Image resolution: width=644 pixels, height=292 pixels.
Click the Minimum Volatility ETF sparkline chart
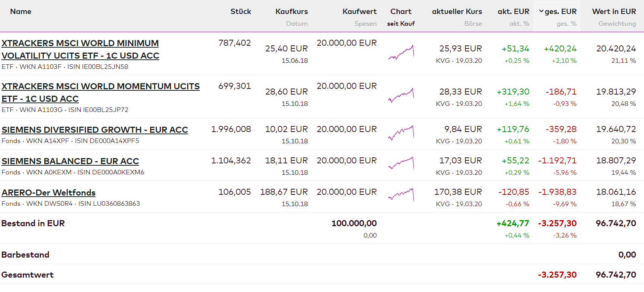point(401,52)
